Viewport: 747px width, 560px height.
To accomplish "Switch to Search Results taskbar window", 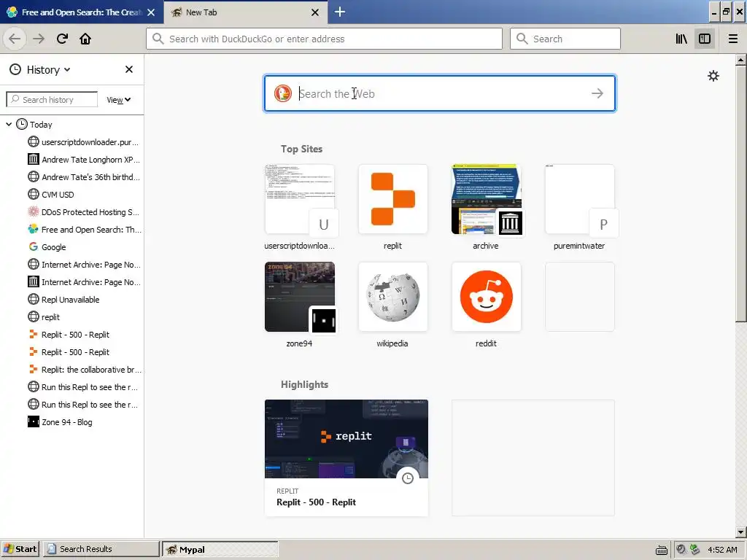I will click(x=101, y=549).
